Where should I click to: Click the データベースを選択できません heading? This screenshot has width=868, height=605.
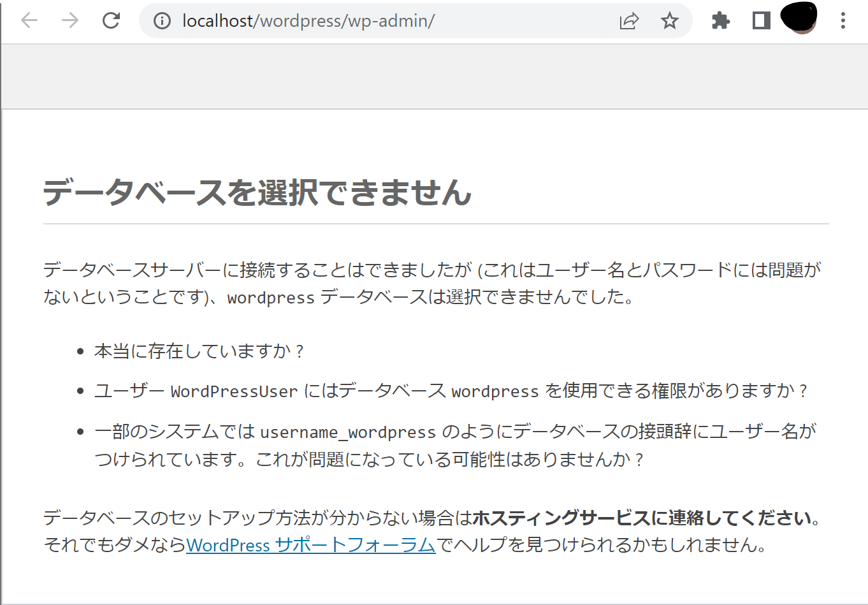(256, 193)
